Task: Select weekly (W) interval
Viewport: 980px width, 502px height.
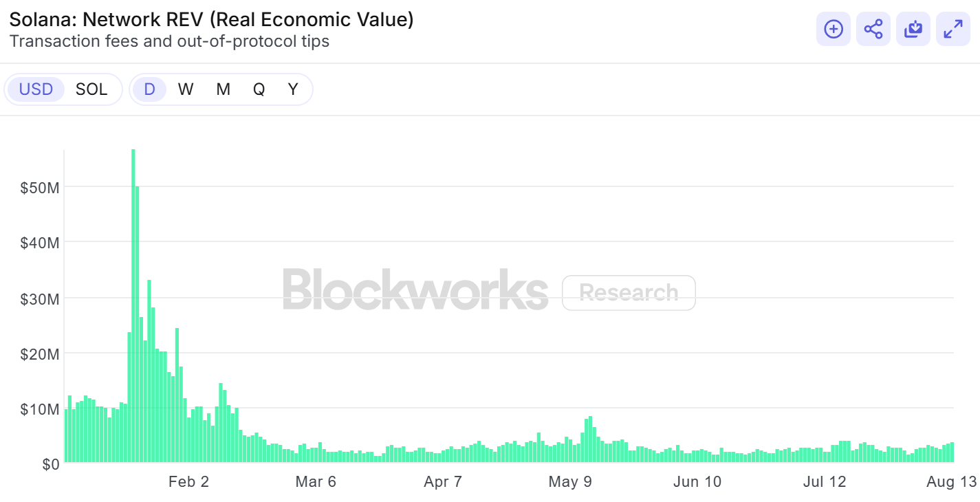Action: 186,89
